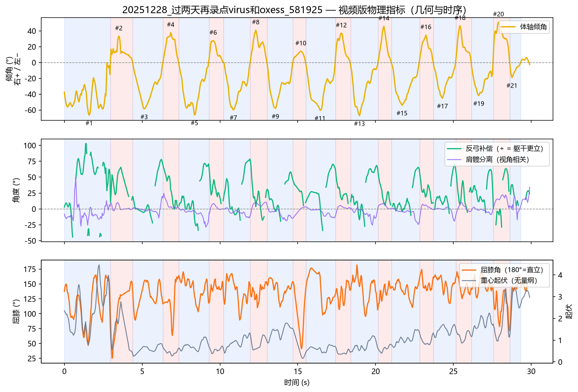Image resolution: width=578 pixels, height=392 pixels.
Task: Click trough annotation #5
Action: click(194, 123)
